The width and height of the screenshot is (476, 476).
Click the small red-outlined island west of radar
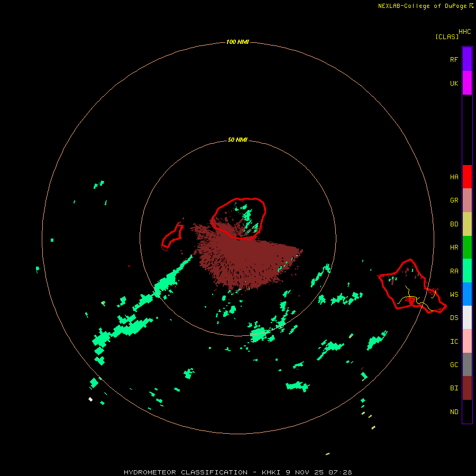click(172, 237)
